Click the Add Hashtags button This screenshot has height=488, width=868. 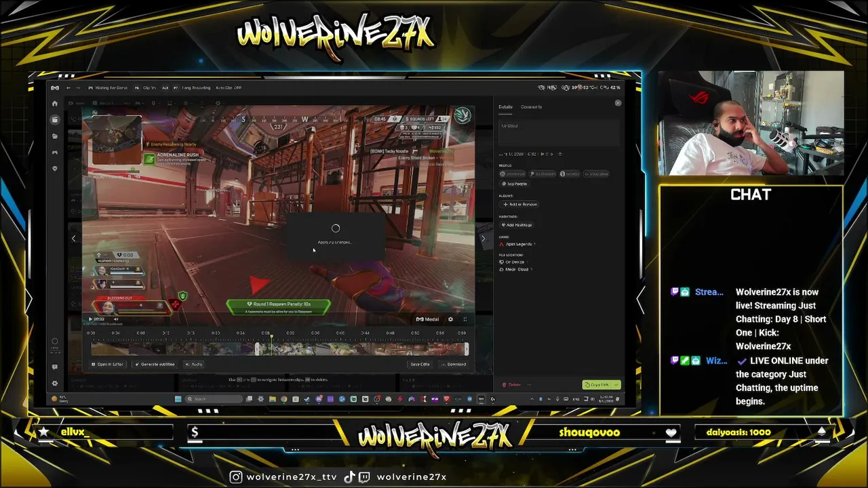(x=517, y=224)
